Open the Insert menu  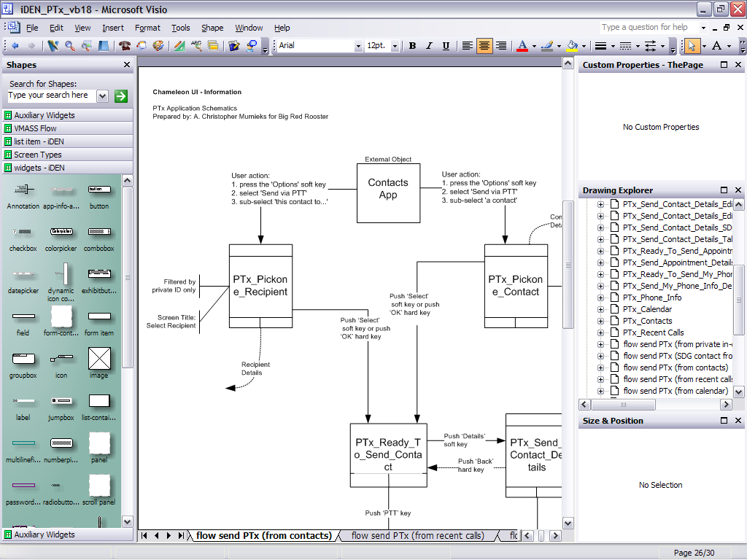pos(113,28)
